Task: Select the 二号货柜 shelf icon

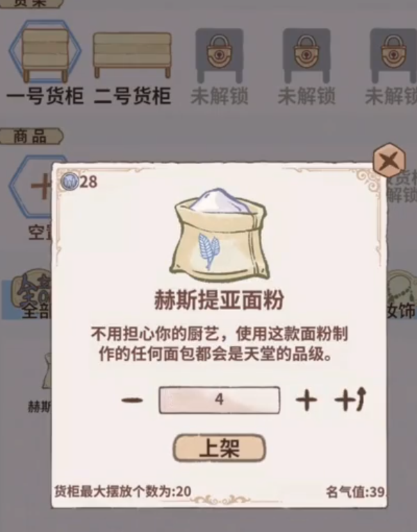Action: tap(132, 54)
